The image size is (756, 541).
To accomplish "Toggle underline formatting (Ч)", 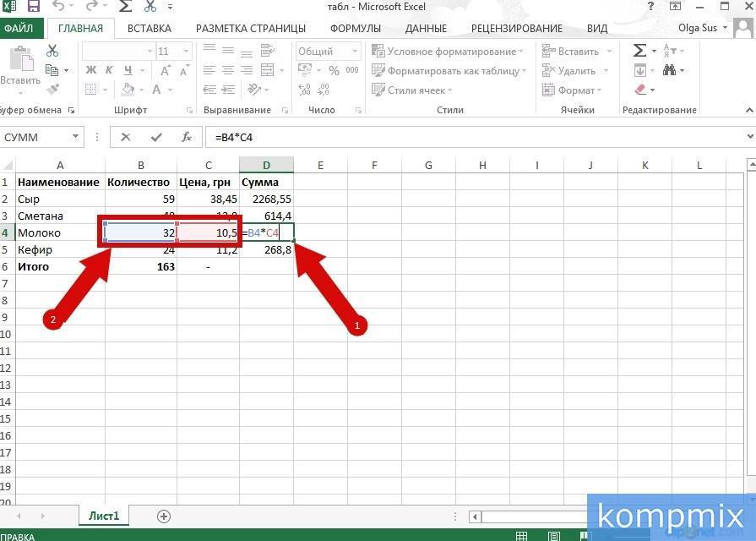I will coord(128,71).
